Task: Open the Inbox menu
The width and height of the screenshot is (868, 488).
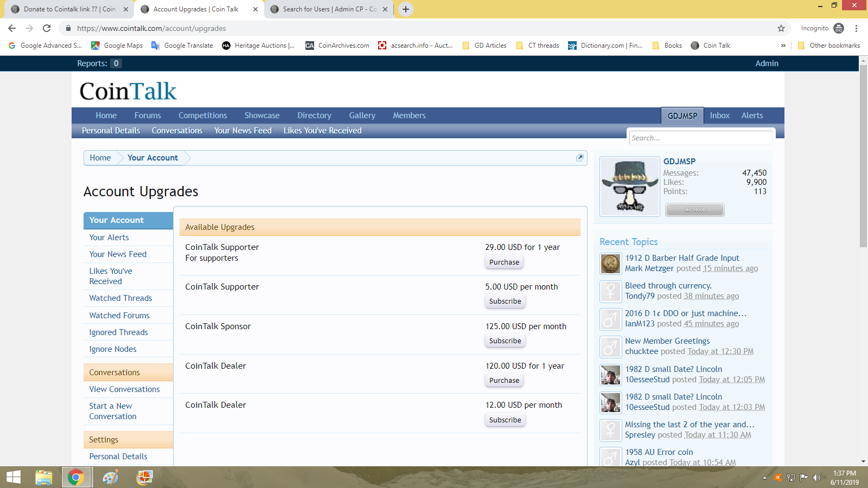Action: (x=720, y=115)
